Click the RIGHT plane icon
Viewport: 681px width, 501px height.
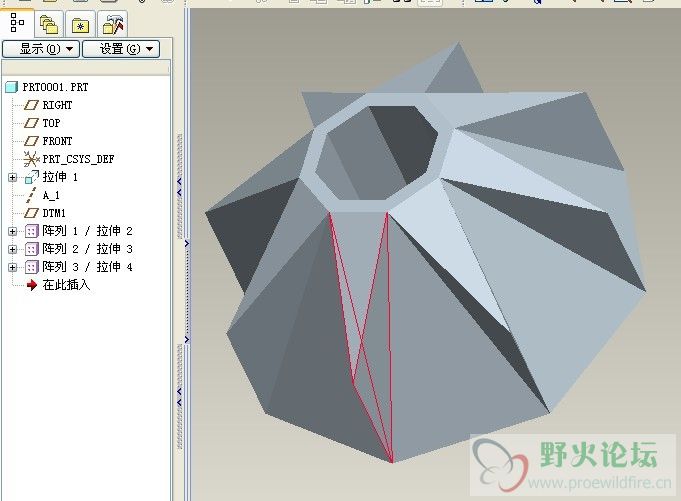coord(31,105)
